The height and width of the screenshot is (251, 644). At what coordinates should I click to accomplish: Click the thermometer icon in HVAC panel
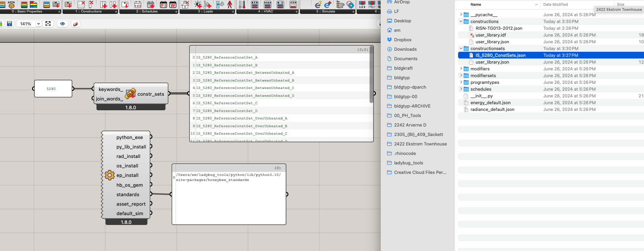(242, 5)
